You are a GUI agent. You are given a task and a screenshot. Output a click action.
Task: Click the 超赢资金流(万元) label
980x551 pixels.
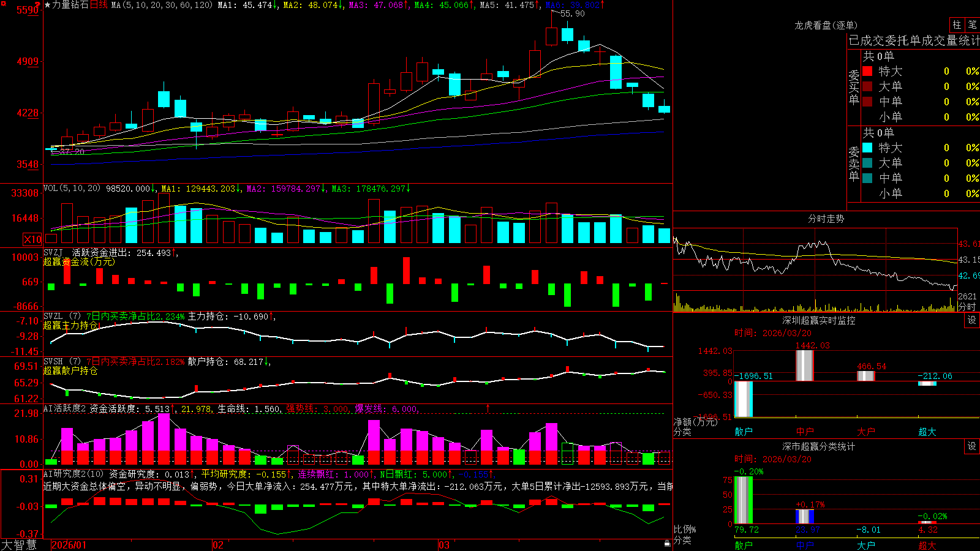[x=79, y=261]
